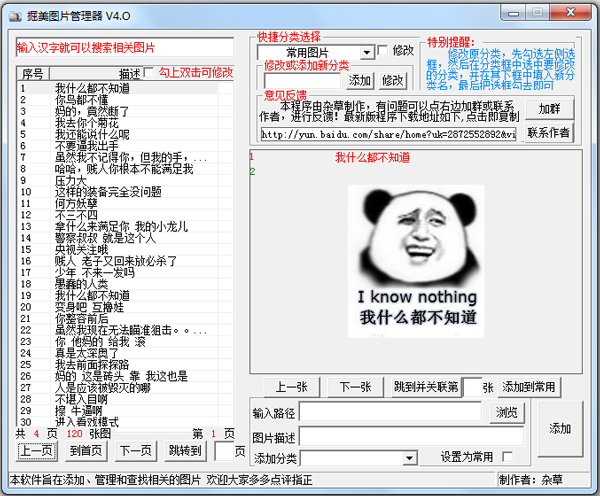Select row 14 警察叔叔 就是这个人
This screenshot has width=600, height=496.
point(125,238)
